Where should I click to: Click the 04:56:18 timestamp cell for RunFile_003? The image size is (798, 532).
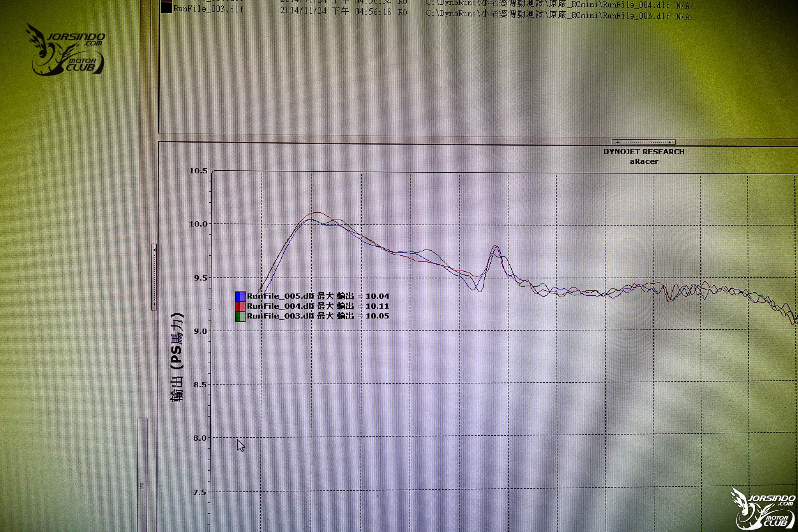tap(373, 12)
